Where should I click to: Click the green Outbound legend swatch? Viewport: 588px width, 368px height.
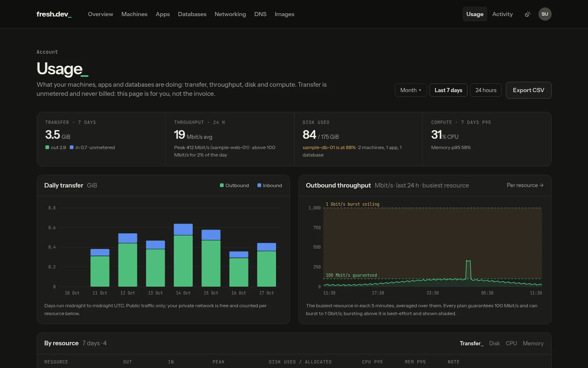tap(222, 185)
